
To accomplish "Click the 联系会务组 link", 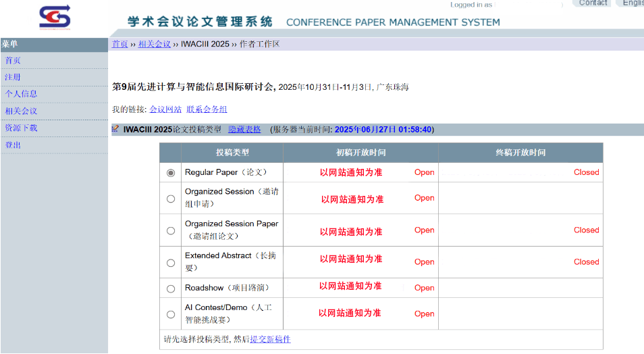I will [x=207, y=109].
